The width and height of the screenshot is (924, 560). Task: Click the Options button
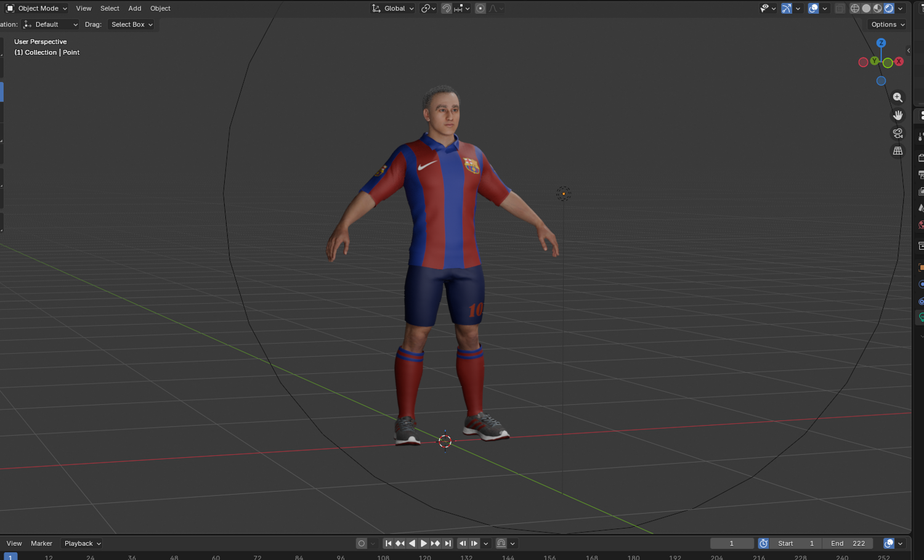pyautogui.click(x=888, y=25)
